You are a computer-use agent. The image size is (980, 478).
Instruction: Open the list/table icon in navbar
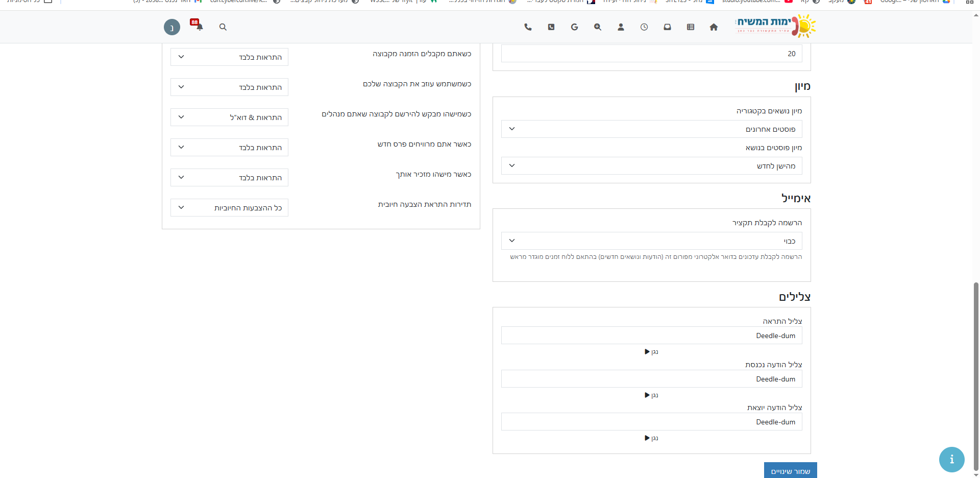pos(691,27)
